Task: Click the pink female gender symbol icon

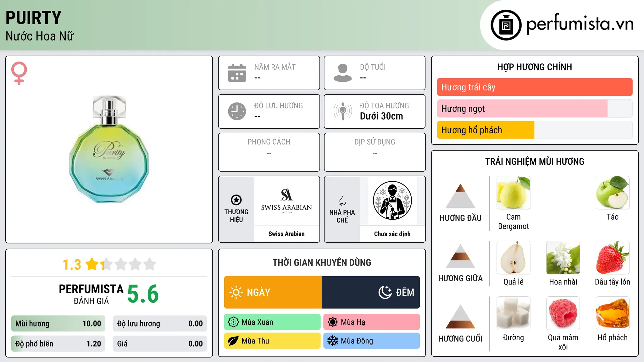Action: point(19,73)
